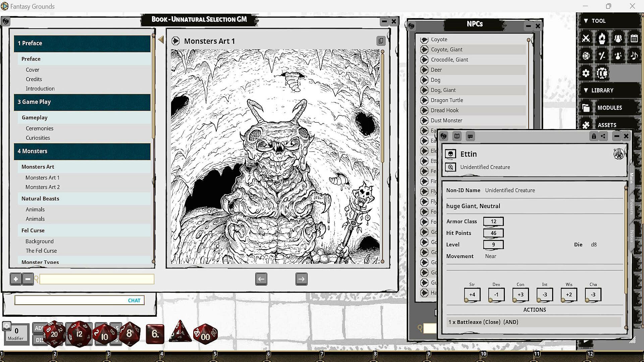Viewport: 644px width, 362px height.
Task: Click the plus/minus Modifiers tool icon
Action: pos(602,55)
